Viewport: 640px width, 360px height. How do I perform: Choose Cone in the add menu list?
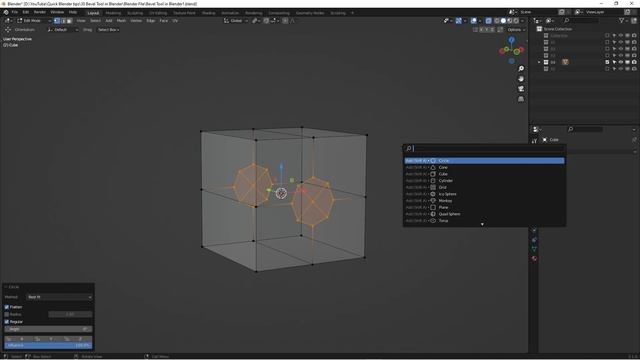point(484,167)
